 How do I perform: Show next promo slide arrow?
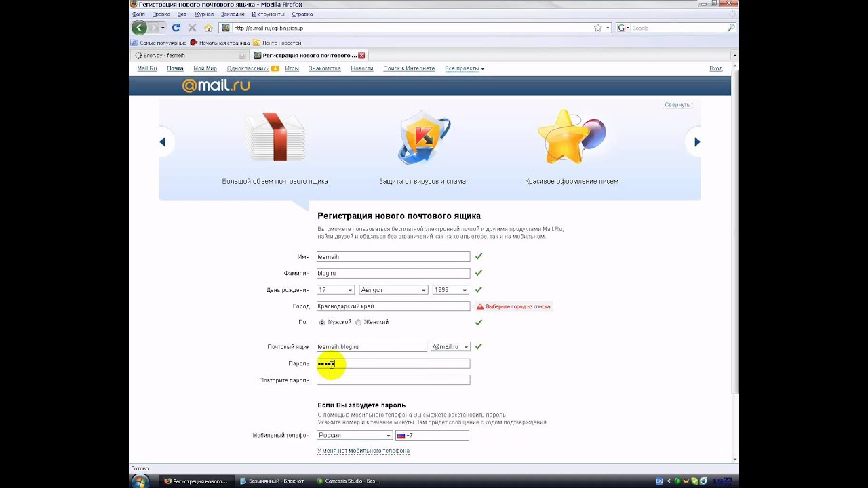pos(697,142)
